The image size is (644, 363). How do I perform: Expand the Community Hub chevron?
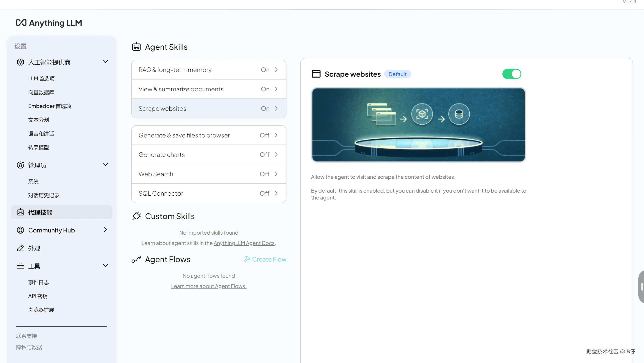click(x=105, y=230)
